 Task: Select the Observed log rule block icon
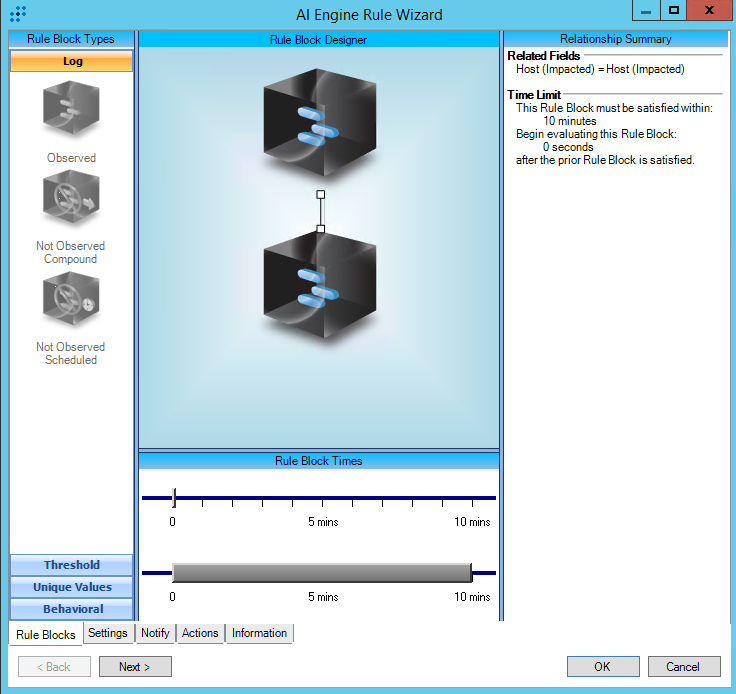71,109
